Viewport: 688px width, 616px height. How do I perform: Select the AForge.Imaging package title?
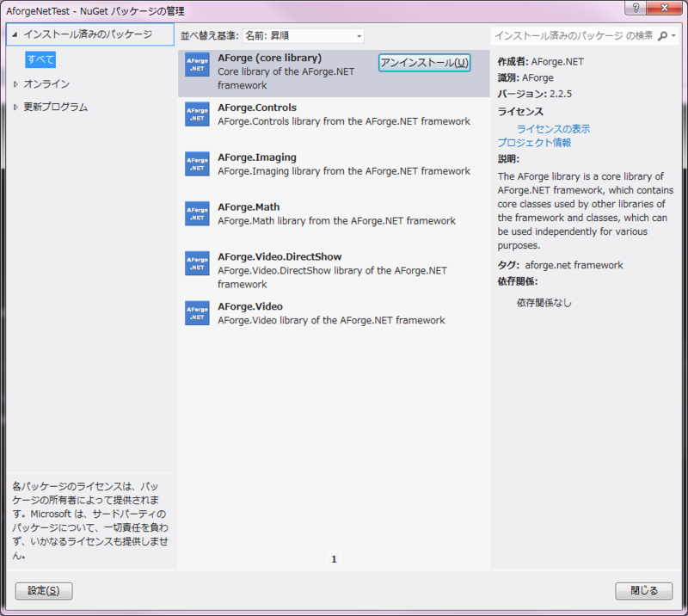(x=257, y=157)
